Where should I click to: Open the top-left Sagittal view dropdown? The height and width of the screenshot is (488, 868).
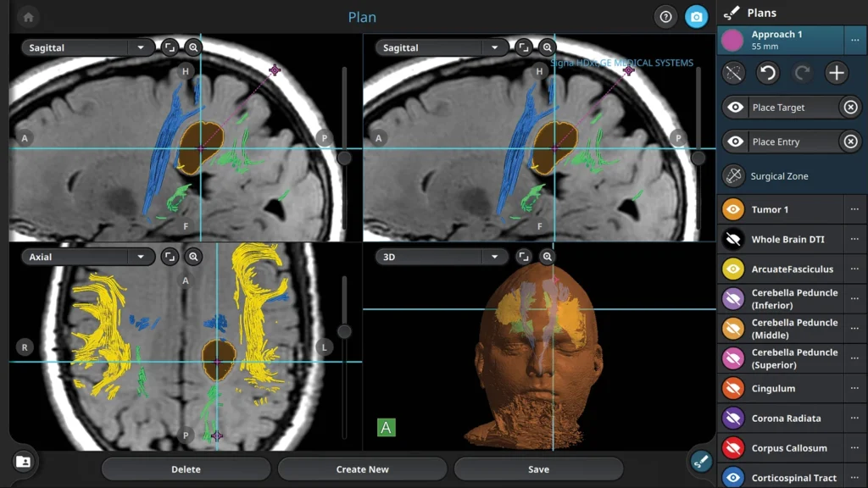(88, 47)
